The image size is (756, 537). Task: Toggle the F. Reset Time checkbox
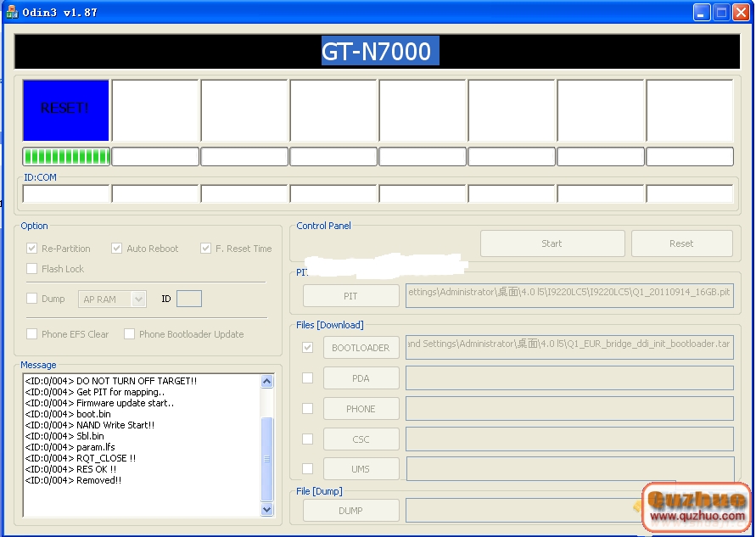point(205,249)
